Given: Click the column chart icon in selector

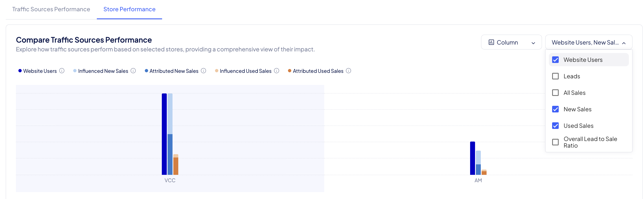Looking at the screenshot, I should pos(491,42).
